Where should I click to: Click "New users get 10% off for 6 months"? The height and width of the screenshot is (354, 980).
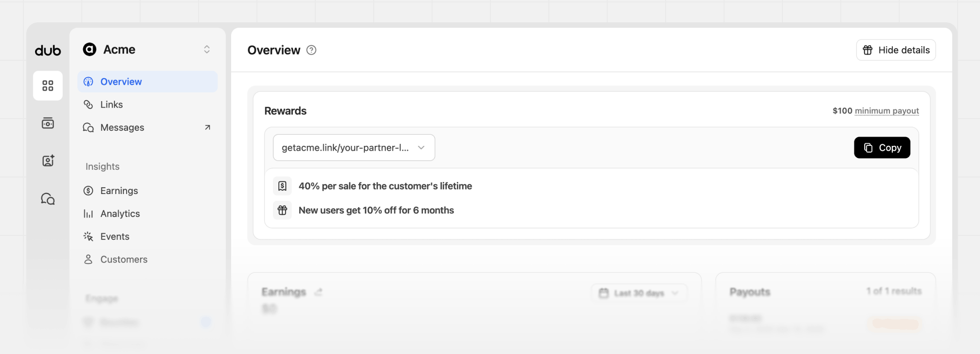click(376, 210)
